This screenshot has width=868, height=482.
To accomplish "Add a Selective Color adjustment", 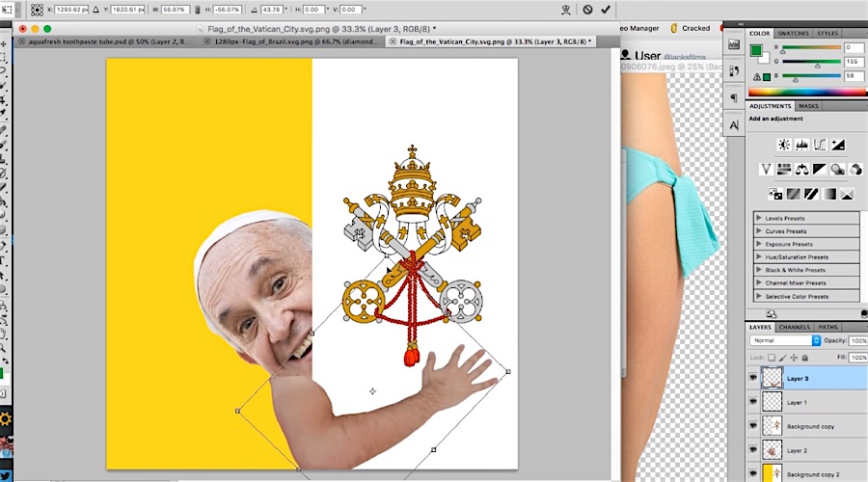I will coord(847,194).
